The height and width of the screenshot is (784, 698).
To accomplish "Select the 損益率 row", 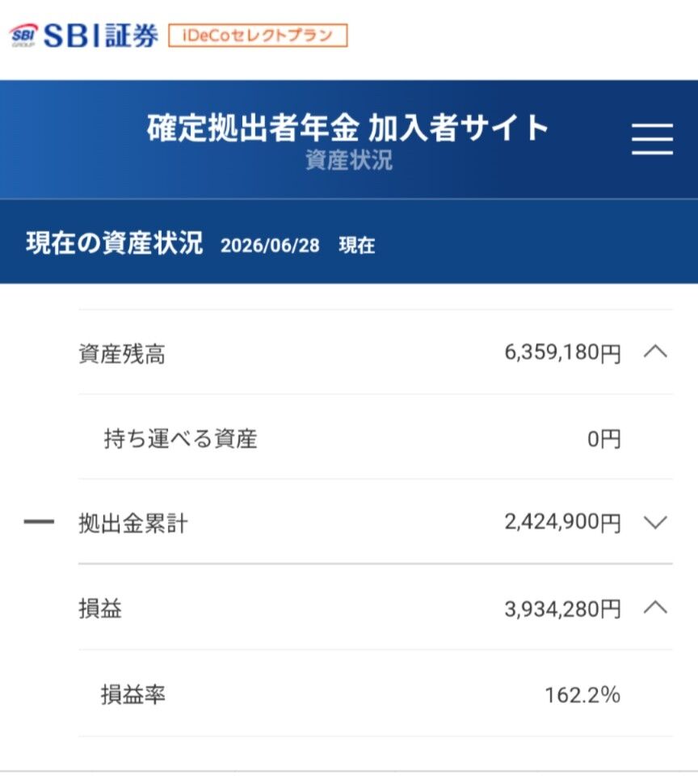I will point(375,693).
